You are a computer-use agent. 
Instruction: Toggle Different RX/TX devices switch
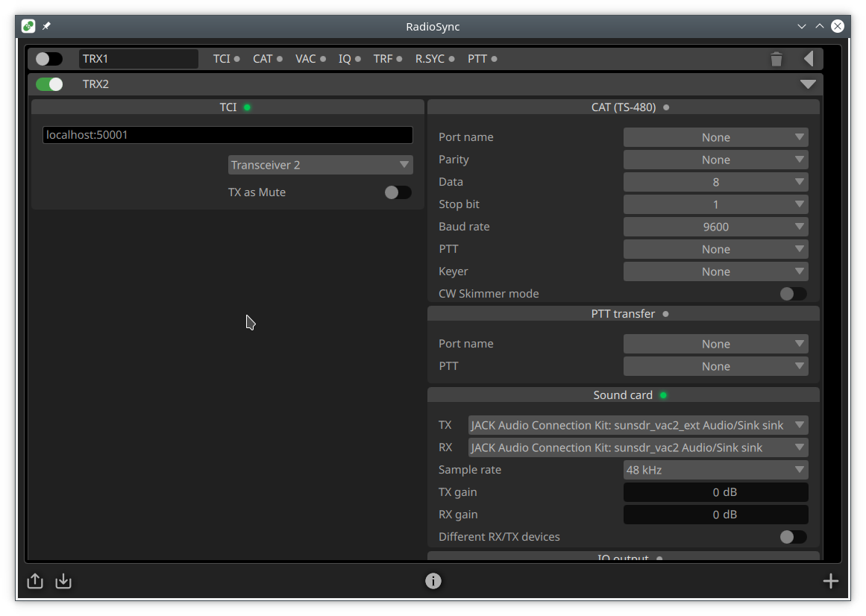[793, 536]
